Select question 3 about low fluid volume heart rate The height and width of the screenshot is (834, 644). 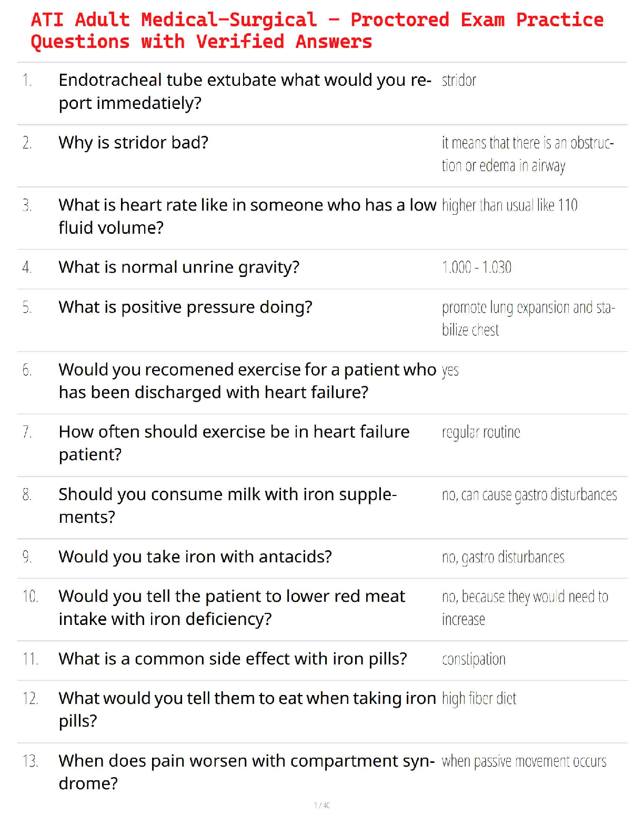pyautogui.click(x=247, y=216)
